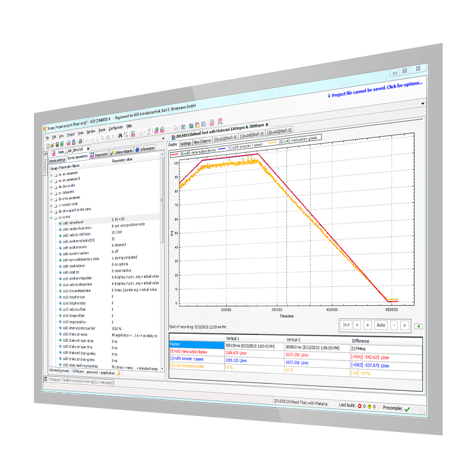Click the green arrow icon beside zoom controls
The image size is (476, 476).
(419, 325)
